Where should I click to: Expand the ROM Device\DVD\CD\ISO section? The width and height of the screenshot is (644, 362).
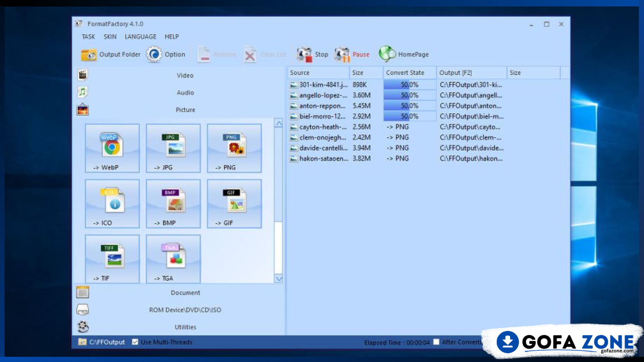click(x=185, y=310)
